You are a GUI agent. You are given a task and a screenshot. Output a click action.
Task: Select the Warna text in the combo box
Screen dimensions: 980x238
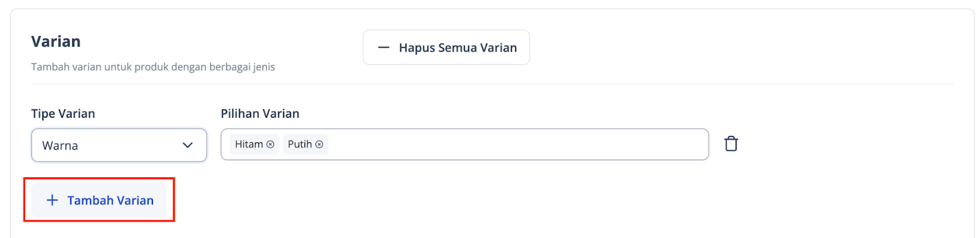(x=60, y=145)
